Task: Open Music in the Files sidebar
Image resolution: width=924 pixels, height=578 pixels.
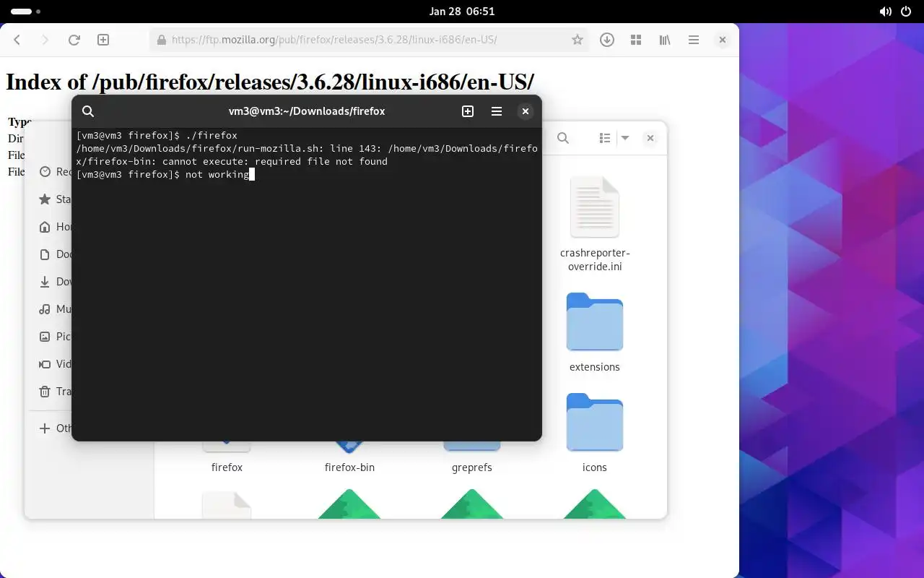Action: click(55, 309)
